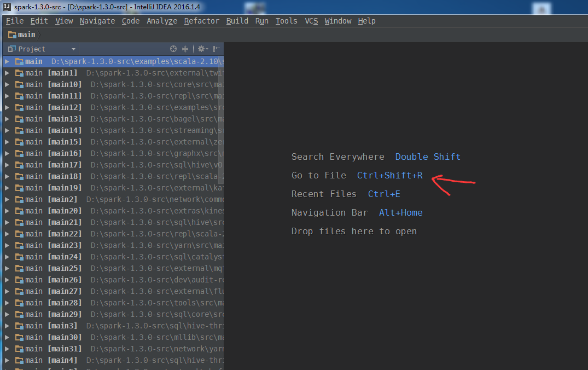
Task: Open the Code menu
Action: pyautogui.click(x=131, y=21)
